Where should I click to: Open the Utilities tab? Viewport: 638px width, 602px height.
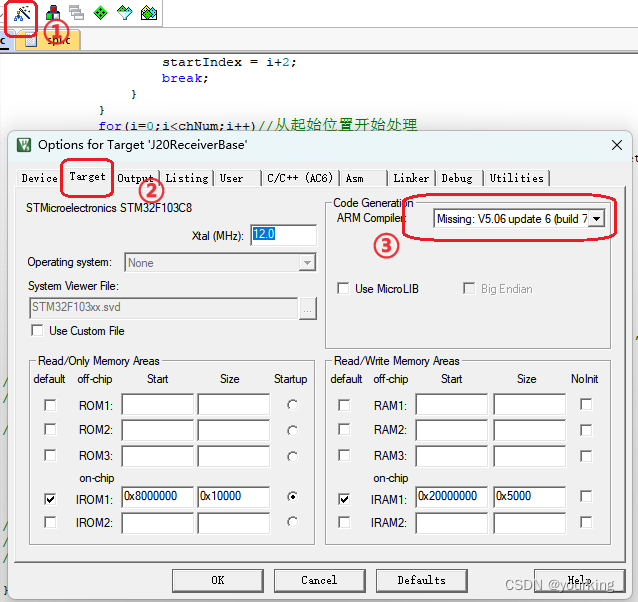(x=516, y=178)
